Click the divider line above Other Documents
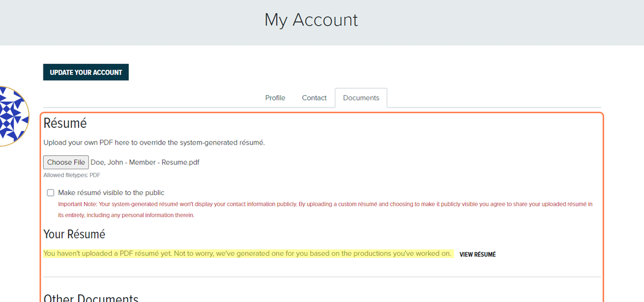This screenshot has width=644, height=302. pos(322,277)
